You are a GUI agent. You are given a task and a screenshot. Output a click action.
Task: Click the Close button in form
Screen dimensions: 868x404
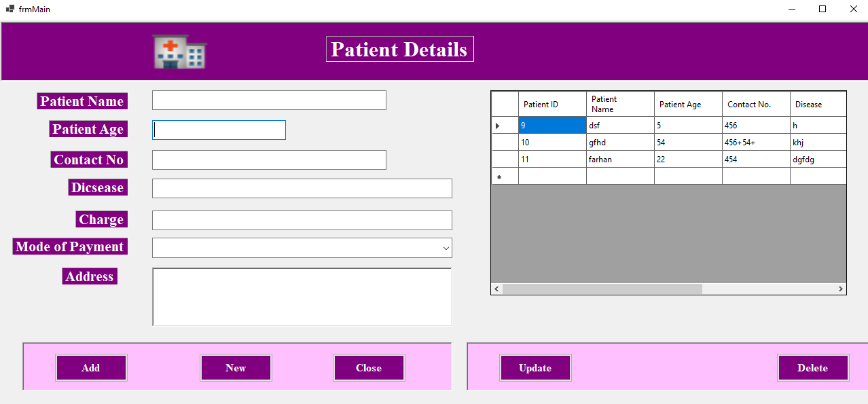369,368
